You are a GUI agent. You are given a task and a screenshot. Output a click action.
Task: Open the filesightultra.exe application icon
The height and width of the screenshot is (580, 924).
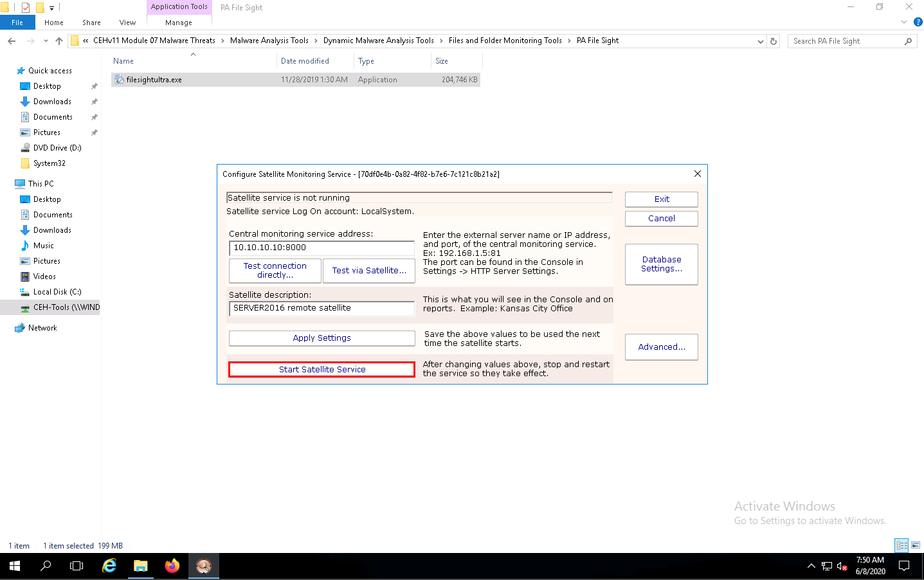[x=119, y=80]
